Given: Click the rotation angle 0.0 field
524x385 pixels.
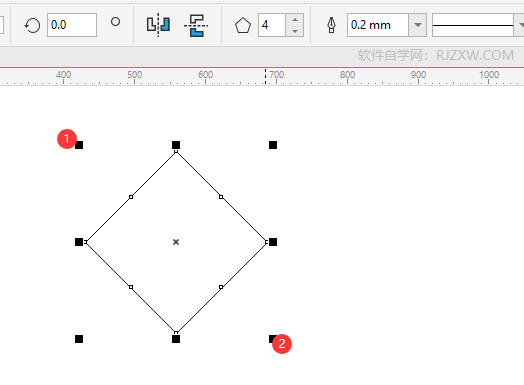Looking at the screenshot, I should tap(72, 25).
